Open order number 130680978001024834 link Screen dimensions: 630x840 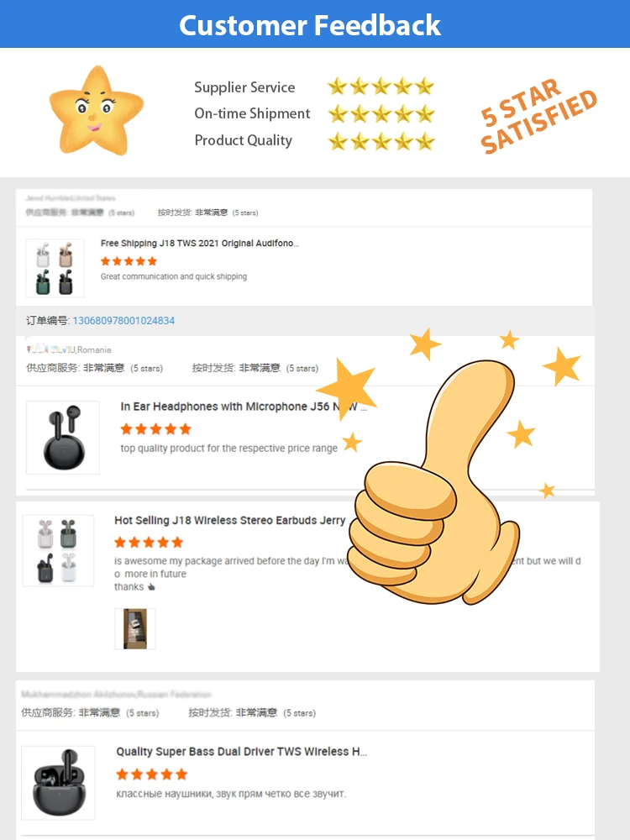coord(123,320)
